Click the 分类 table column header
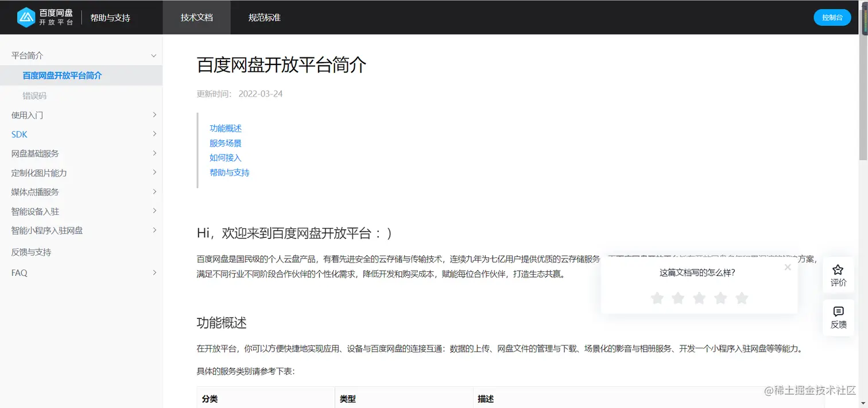 pyautogui.click(x=210, y=398)
